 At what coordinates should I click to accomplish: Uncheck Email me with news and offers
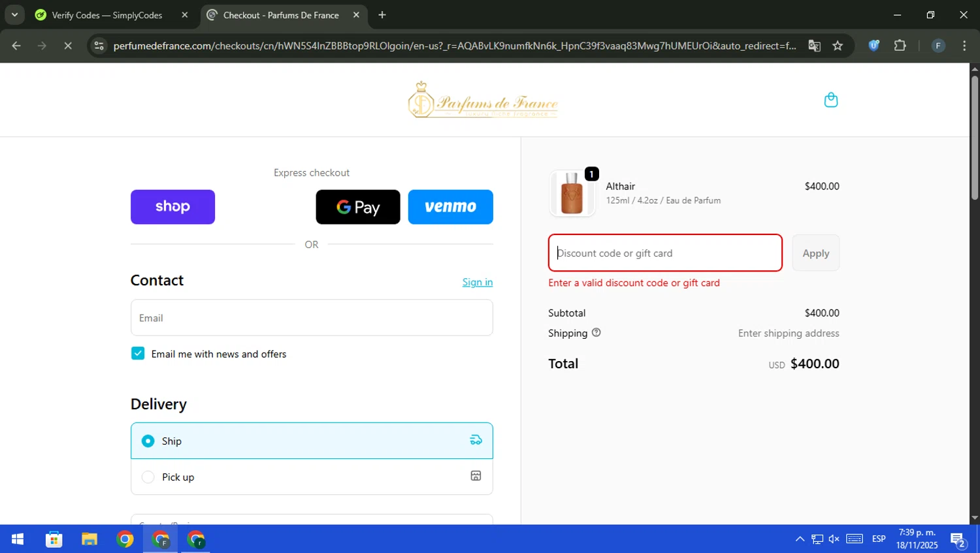click(x=138, y=353)
